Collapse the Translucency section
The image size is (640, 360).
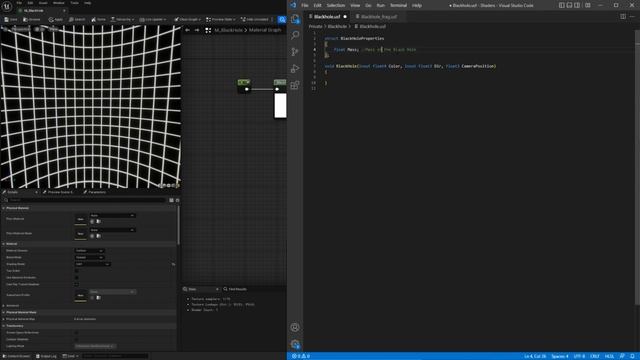coord(4,326)
